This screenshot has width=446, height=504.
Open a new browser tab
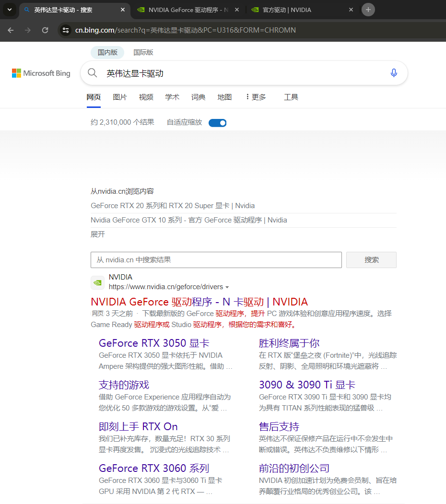[x=368, y=10]
